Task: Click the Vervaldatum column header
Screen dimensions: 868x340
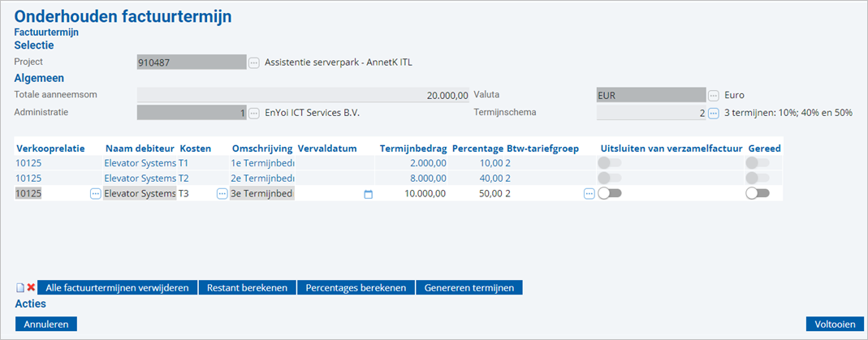Action: pyautogui.click(x=327, y=148)
